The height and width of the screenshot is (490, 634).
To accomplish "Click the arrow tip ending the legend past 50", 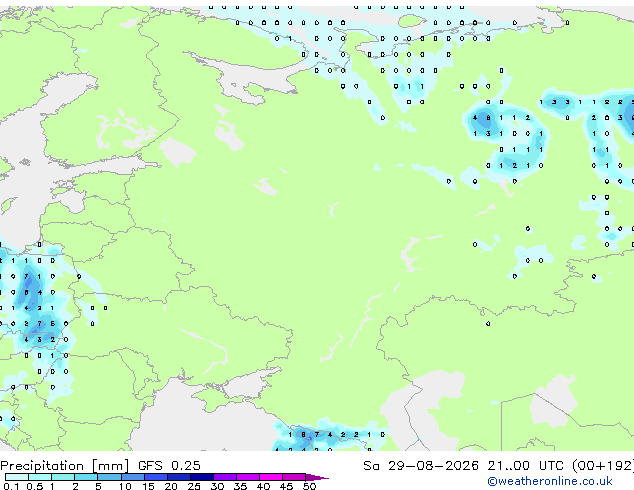I will coord(319,477).
